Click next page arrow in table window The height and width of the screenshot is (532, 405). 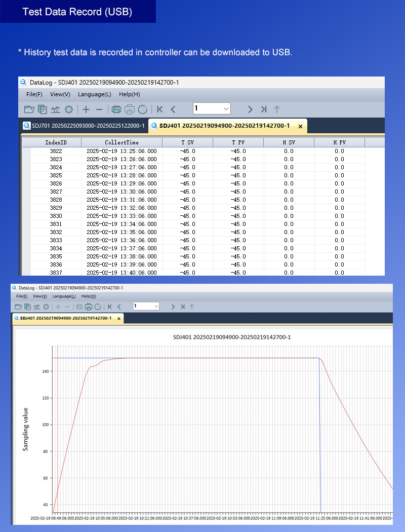tap(250, 109)
